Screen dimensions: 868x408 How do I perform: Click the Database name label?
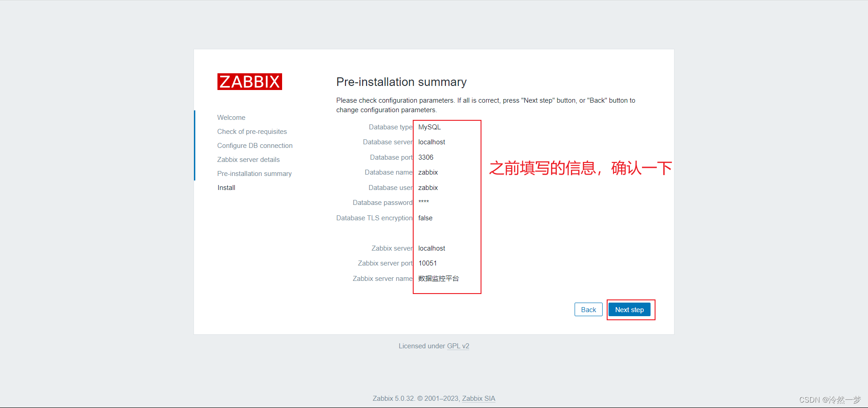pyautogui.click(x=388, y=172)
